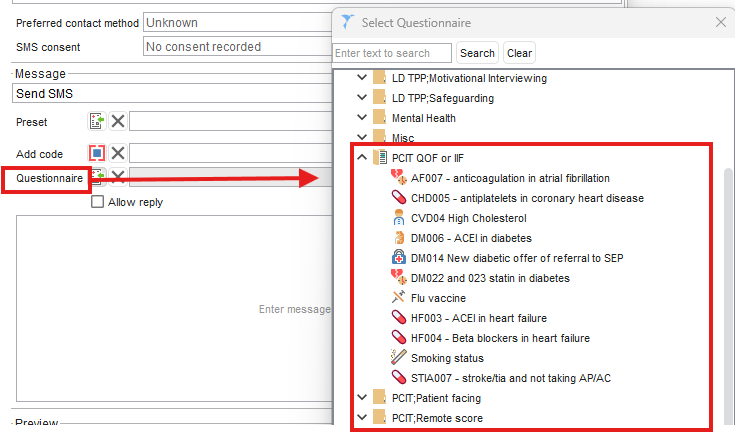Expand the LD TPP;Safeguarding folder
This screenshot has width=735, height=432.
pyautogui.click(x=361, y=98)
